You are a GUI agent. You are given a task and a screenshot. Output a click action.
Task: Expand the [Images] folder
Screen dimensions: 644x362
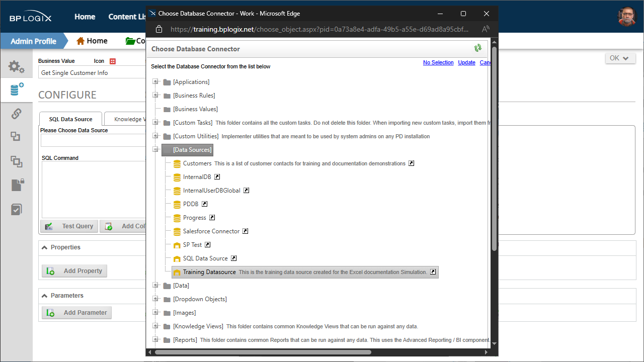click(155, 313)
